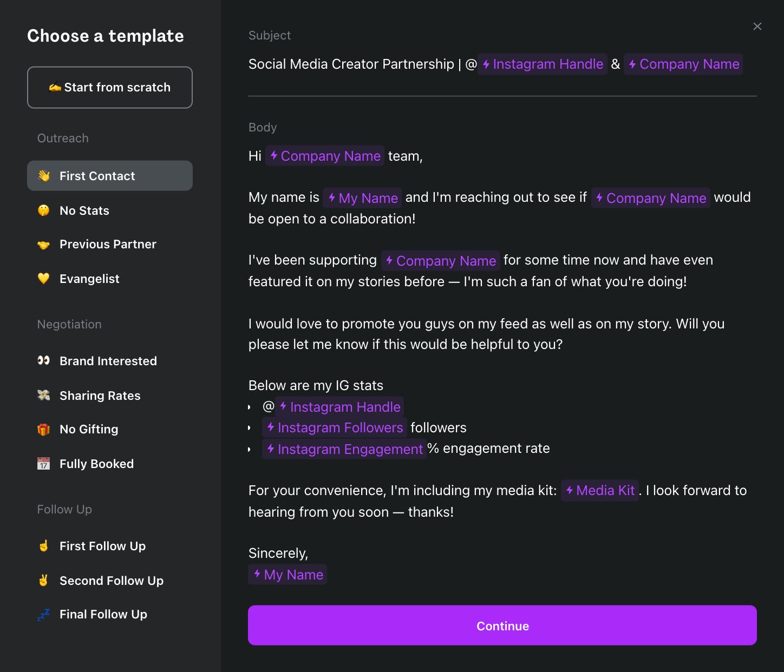Select the No Stats template

pyautogui.click(x=84, y=210)
